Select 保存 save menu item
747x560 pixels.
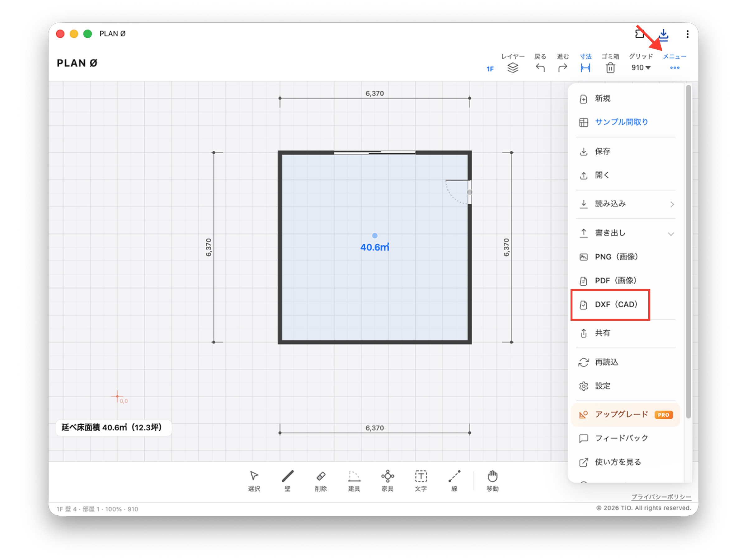pos(625,151)
